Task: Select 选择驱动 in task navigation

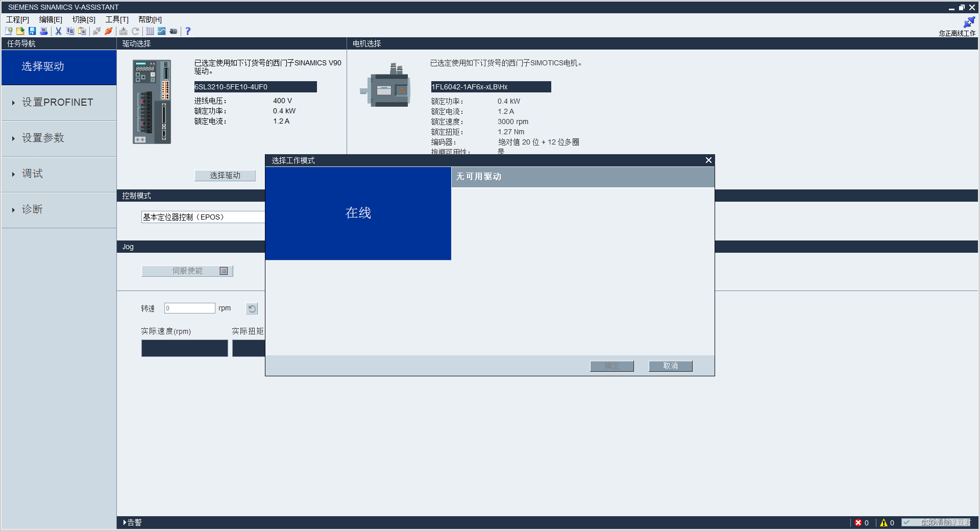Action: tap(59, 67)
